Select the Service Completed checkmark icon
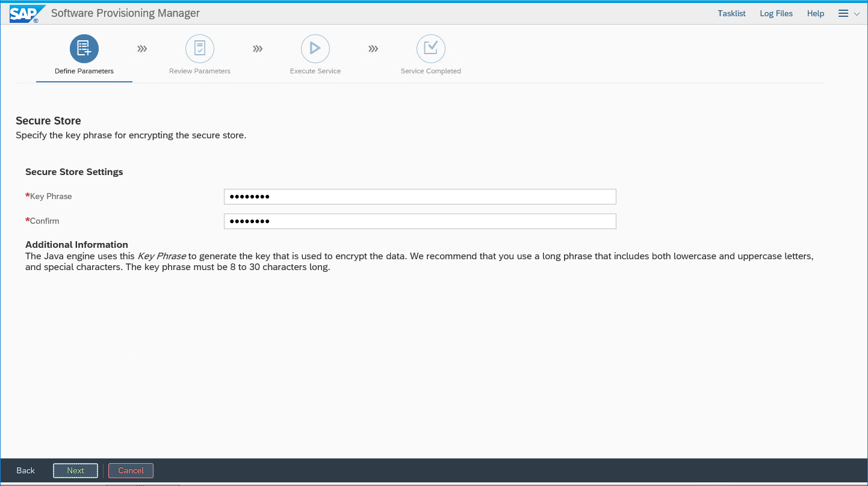This screenshot has width=868, height=486. pyautogui.click(x=431, y=48)
